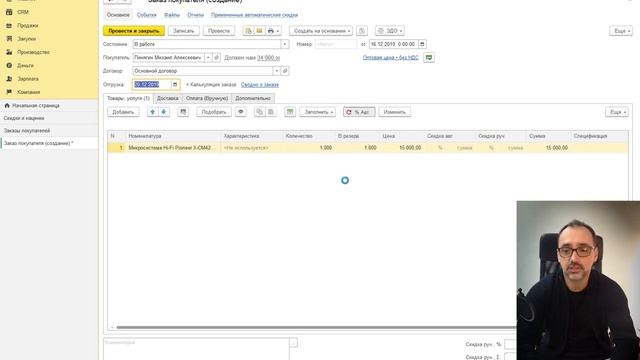
Task: Click the barcode search icon in table toolbar
Action: click(x=183, y=112)
